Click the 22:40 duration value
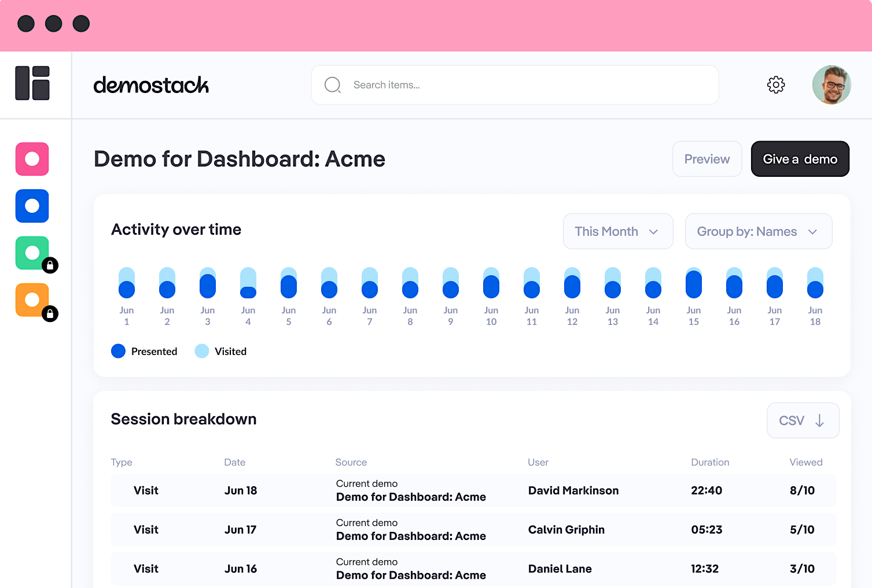 pos(707,490)
